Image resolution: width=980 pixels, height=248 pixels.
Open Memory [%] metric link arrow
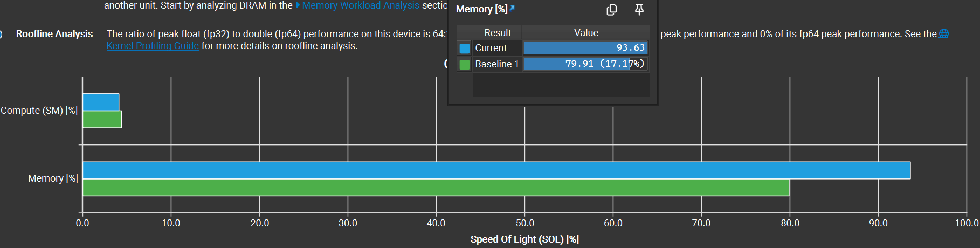(512, 8)
